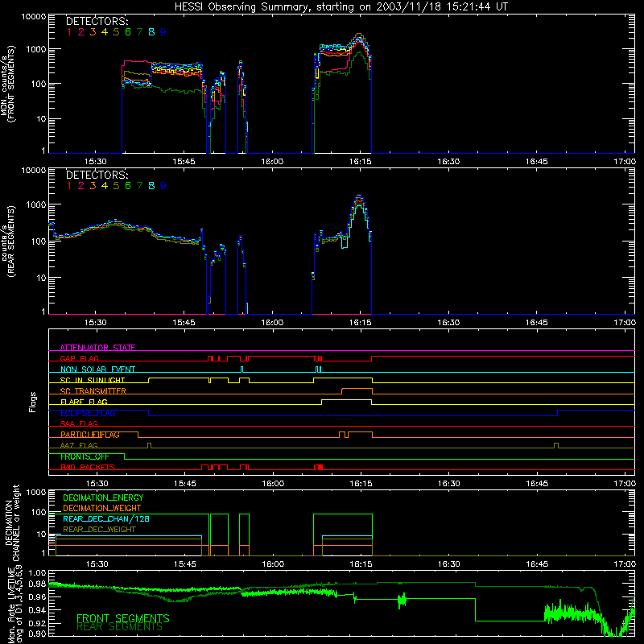Viewport: 644px width, 644px height.
Task: Click the SC_IN_SUNLIGHT flag label
Action: [93, 380]
